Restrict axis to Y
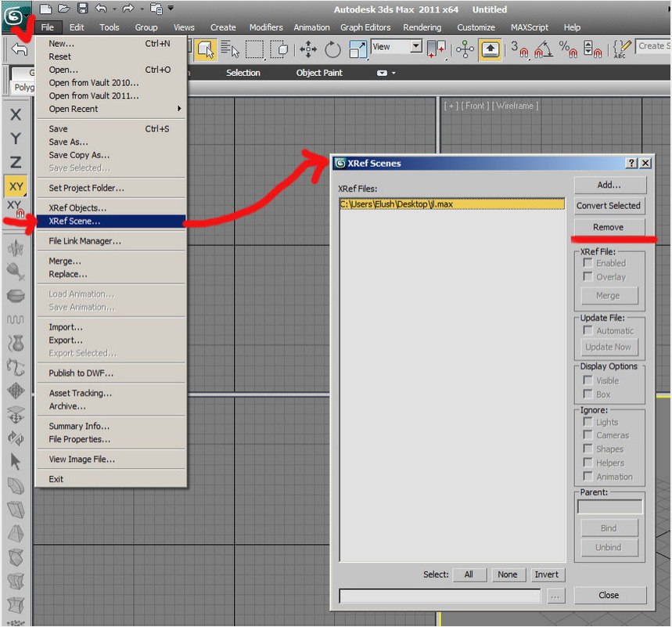The width and height of the screenshot is (672, 627). (16, 139)
